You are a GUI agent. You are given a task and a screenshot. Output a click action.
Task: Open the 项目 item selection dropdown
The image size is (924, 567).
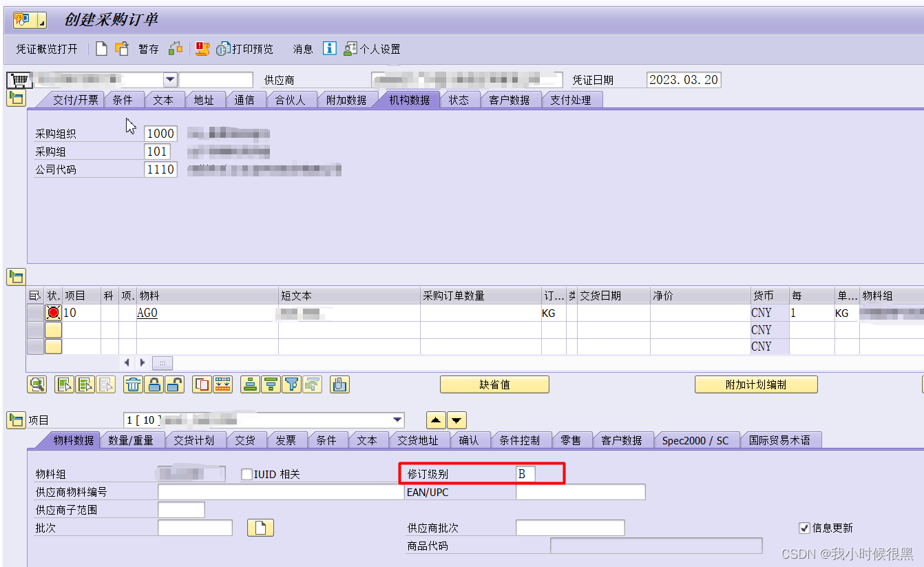click(397, 420)
